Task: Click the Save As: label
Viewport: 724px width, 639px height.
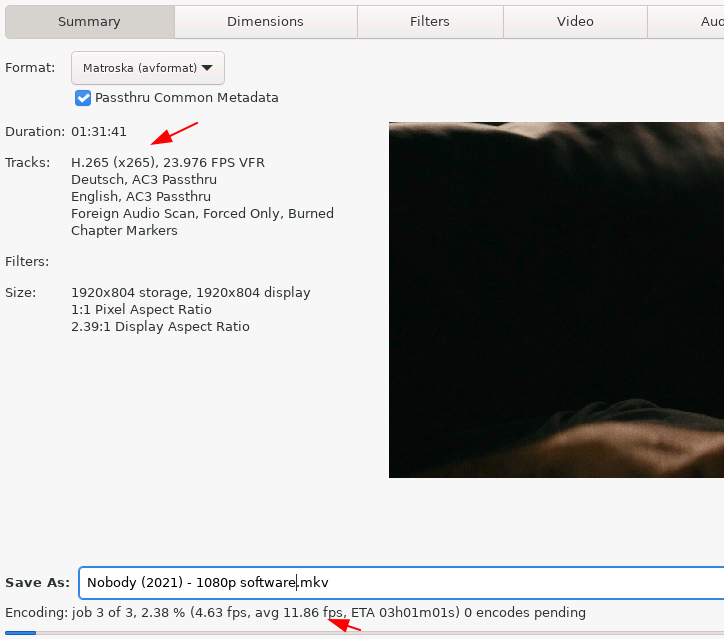Action: click(37, 583)
